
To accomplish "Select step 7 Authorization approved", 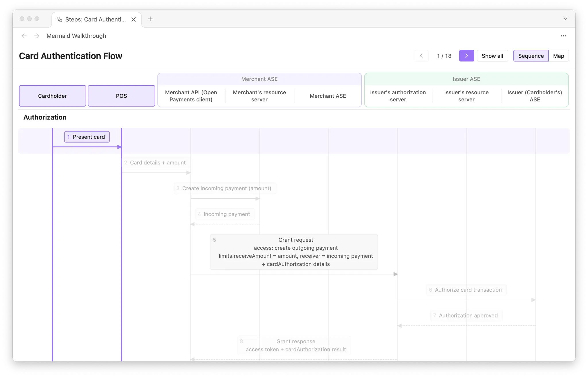I will tap(466, 316).
